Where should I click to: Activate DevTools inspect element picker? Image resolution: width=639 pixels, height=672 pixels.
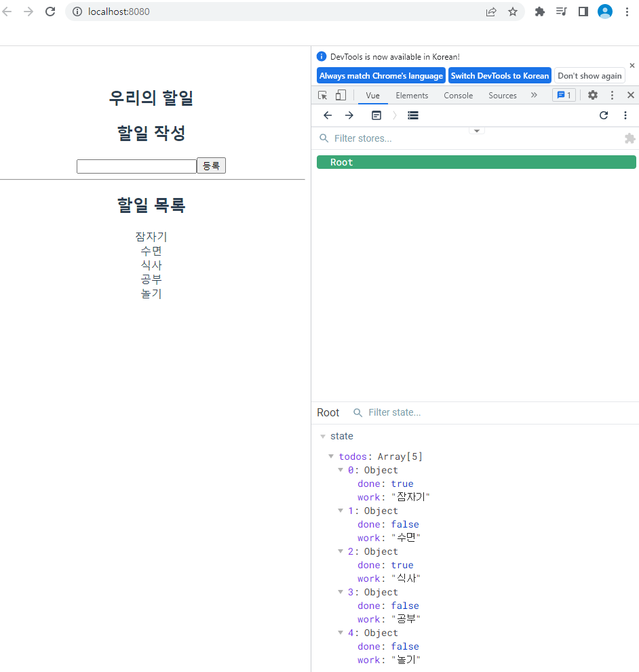pos(322,95)
